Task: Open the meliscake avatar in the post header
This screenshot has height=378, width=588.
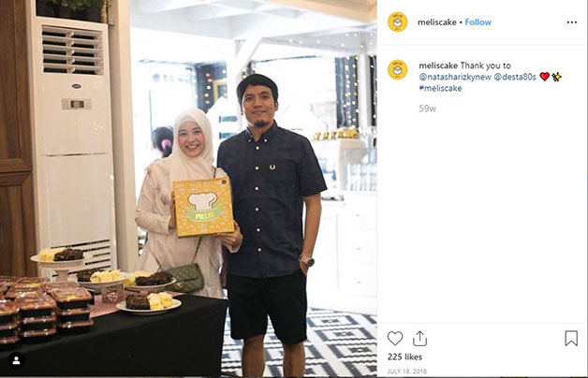Action: coord(398,22)
